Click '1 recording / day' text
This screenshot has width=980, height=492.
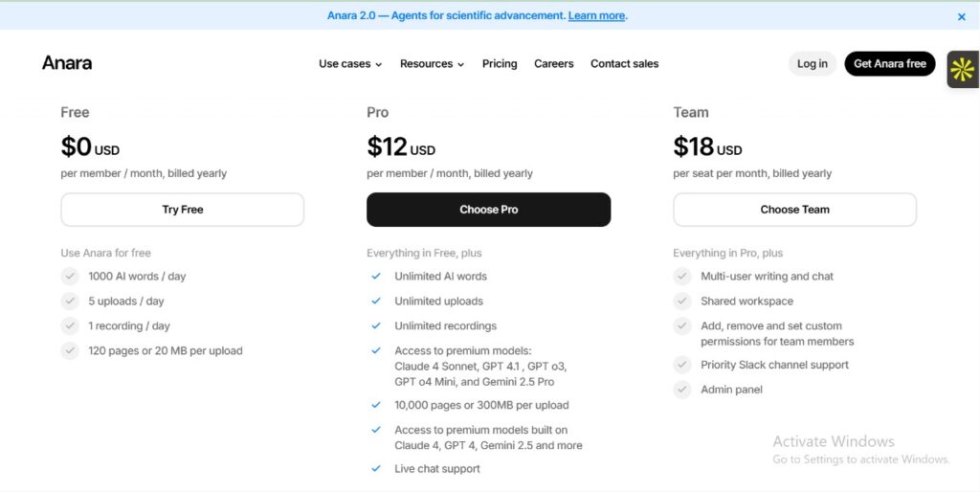(129, 326)
